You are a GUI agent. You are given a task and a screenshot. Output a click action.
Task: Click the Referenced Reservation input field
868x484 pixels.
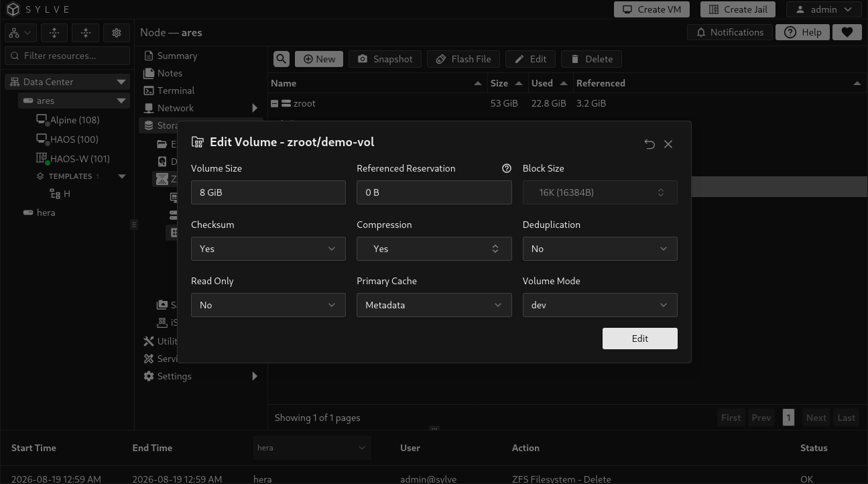tap(434, 192)
